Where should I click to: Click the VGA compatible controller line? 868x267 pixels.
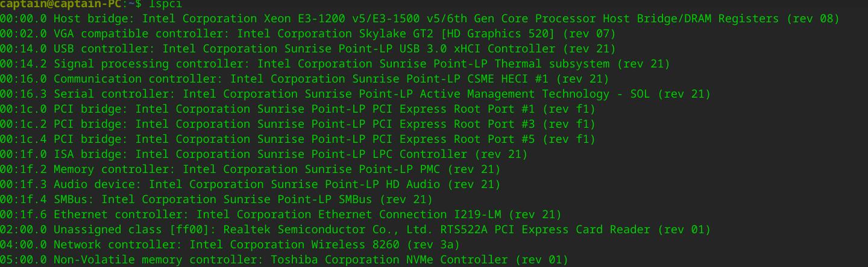[307, 34]
